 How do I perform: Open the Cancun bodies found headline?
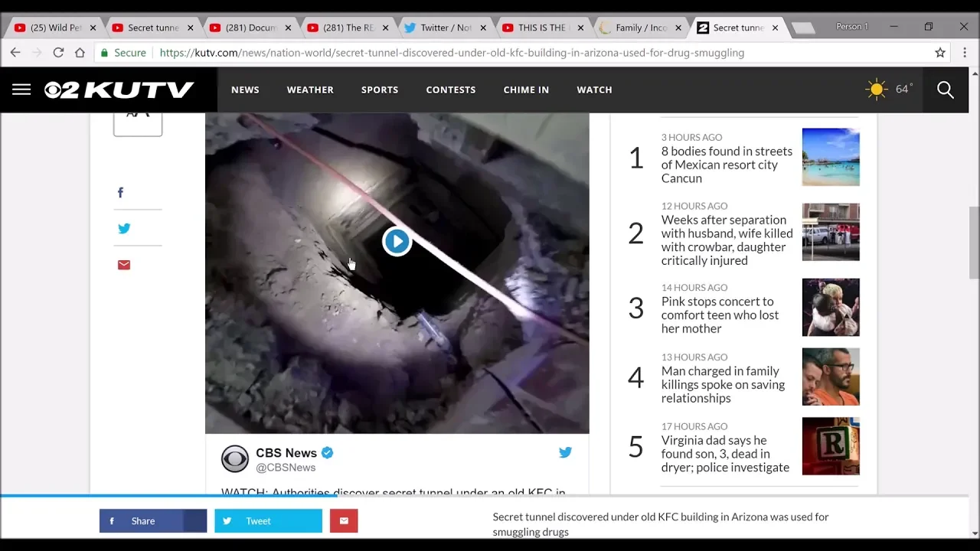[x=726, y=165]
